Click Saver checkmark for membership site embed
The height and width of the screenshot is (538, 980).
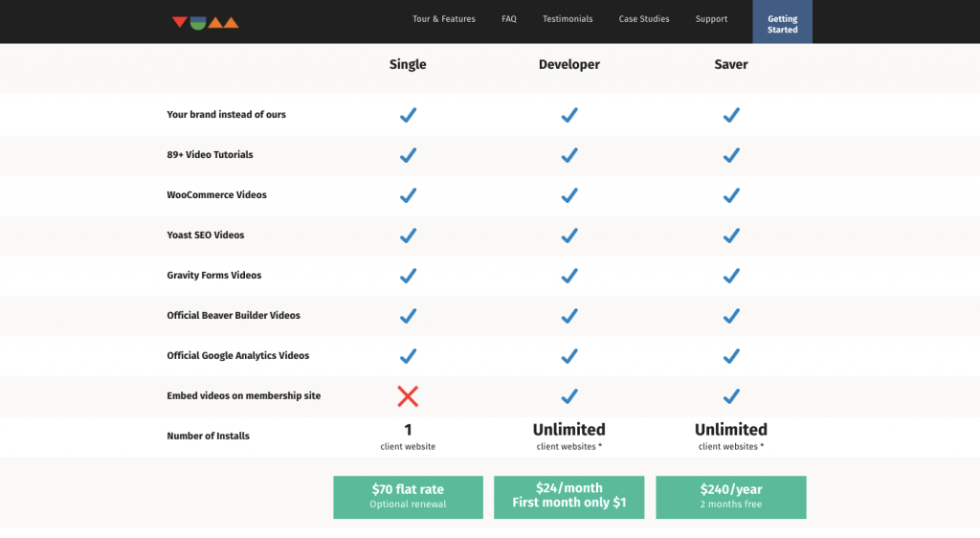click(x=731, y=396)
